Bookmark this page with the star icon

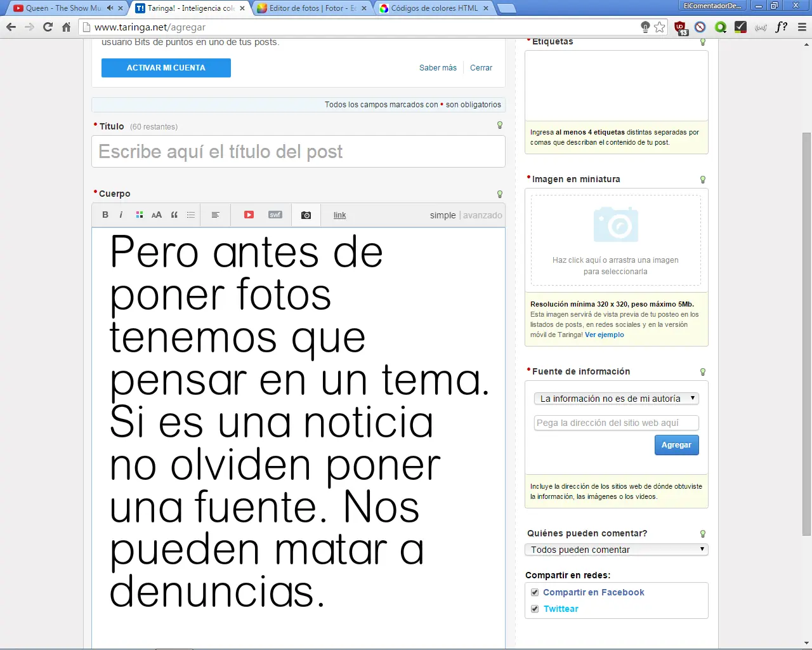coord(660,27)
